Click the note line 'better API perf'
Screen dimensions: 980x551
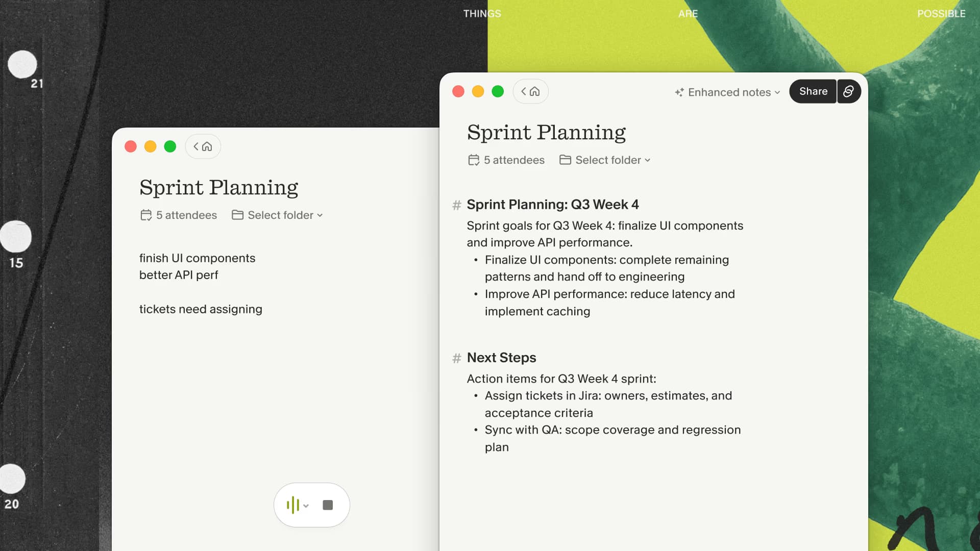click(179, 275)
